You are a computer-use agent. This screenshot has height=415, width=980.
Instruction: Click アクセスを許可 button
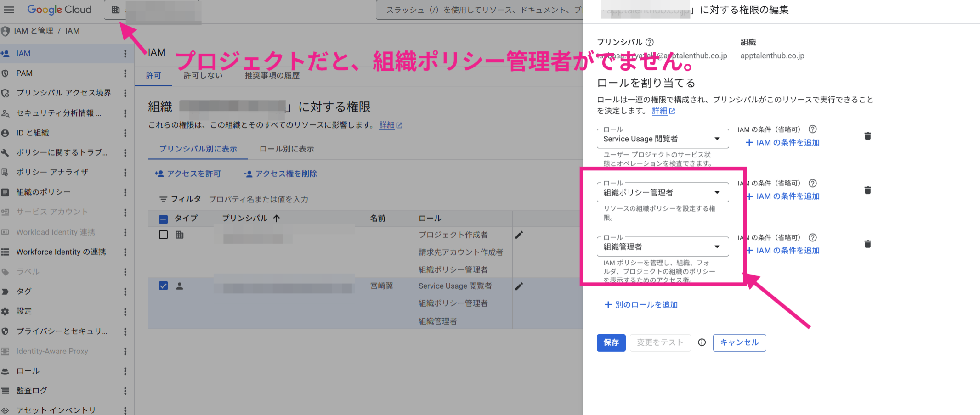click(188, 174)
